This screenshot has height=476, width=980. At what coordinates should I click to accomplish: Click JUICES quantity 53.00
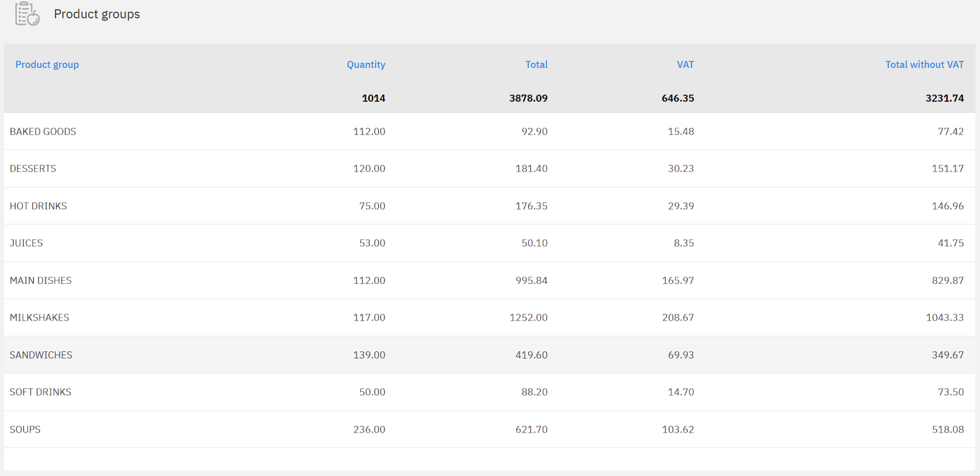[x=372, y=243]
